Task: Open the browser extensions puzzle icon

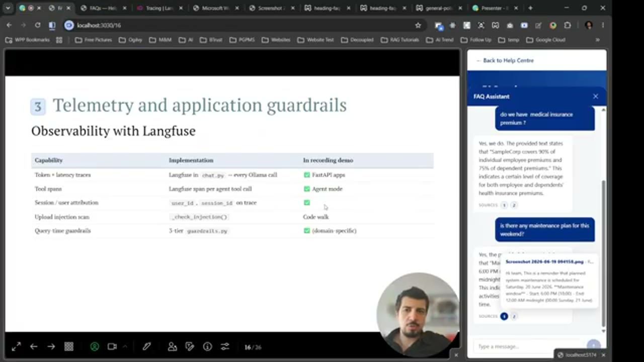Action: point(568,25)
